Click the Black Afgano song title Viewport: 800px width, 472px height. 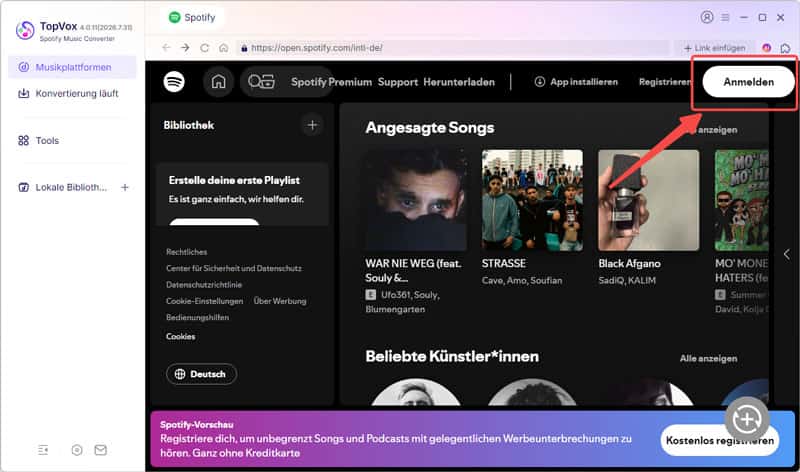(629, 263)
